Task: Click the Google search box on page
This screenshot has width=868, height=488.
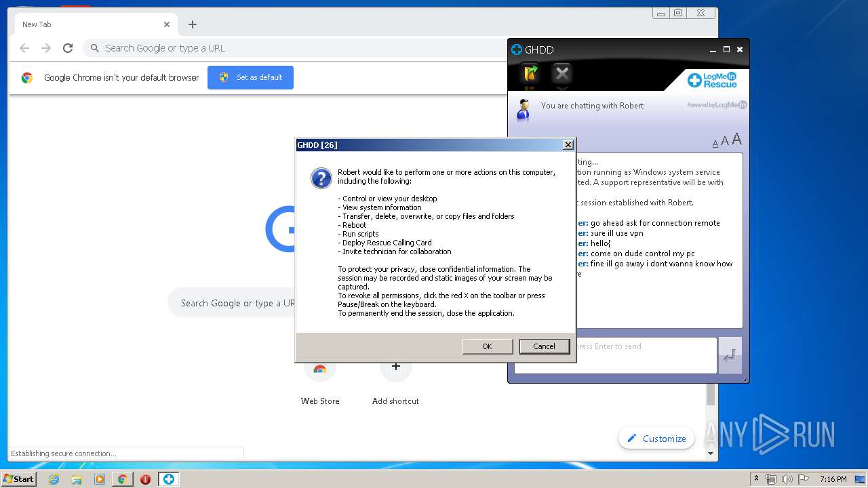Action: click(231, 303)
